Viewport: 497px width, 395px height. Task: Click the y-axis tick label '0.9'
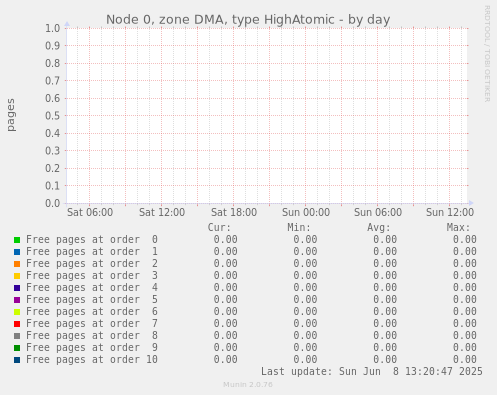pyautogui.click(x=53, y=46)
